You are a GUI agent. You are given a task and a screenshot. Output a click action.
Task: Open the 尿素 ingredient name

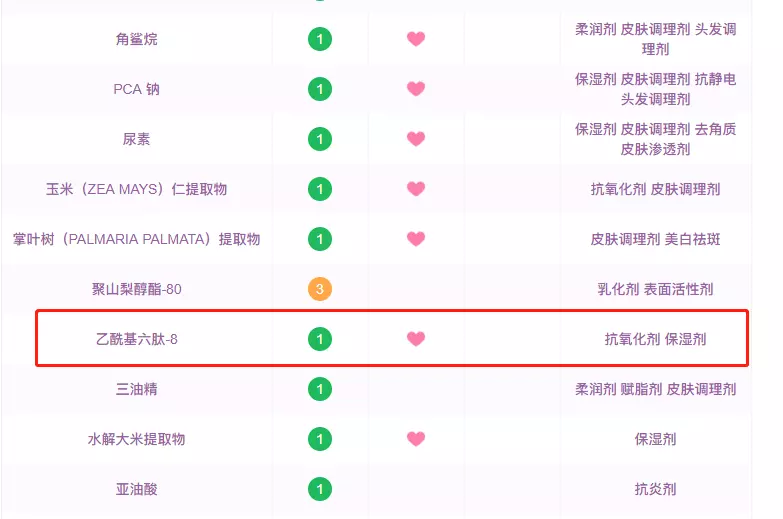coord(136,139)
